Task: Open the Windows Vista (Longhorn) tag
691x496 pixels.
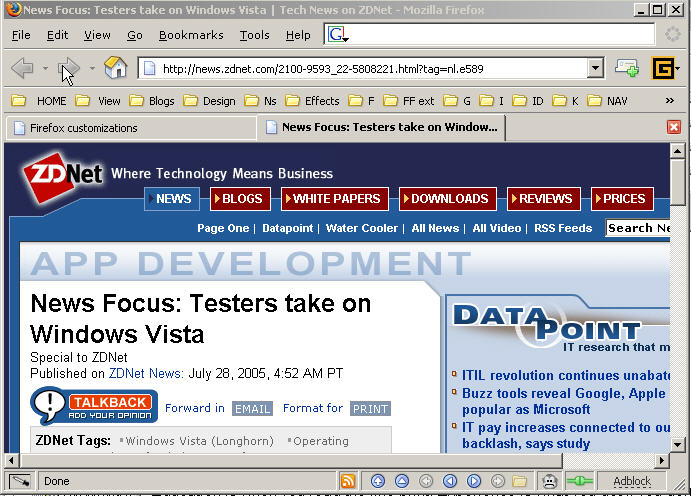Action: (x=199, y=441)
